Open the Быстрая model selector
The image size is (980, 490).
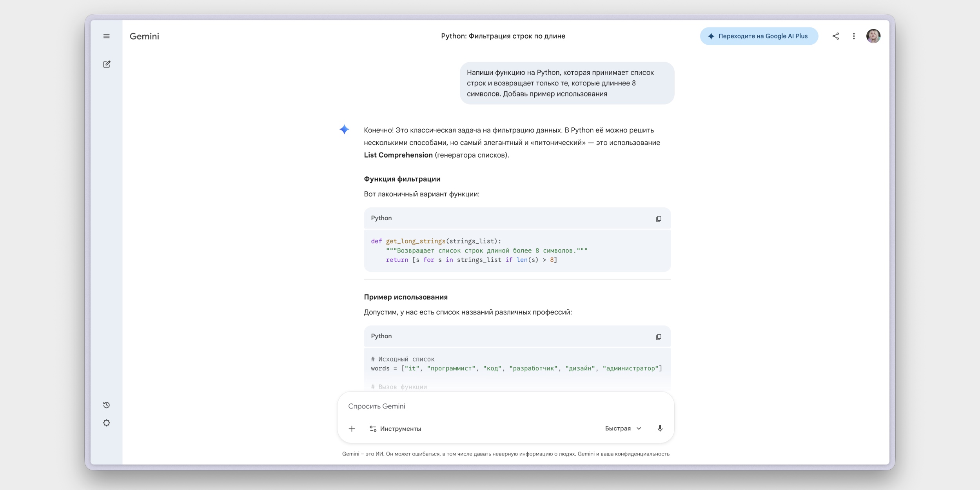point(623,428)
